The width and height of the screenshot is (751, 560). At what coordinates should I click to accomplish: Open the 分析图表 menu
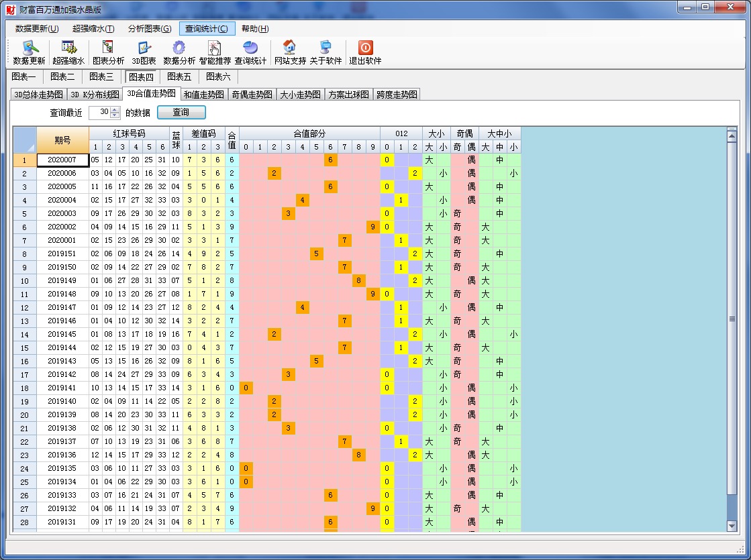pyautogui.click(x=150, y=28)
